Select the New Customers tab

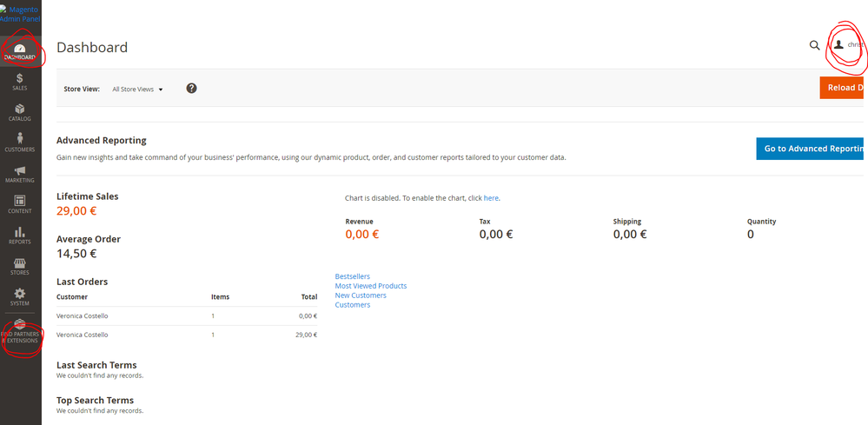pyautogui.click(x=361, y=296)
